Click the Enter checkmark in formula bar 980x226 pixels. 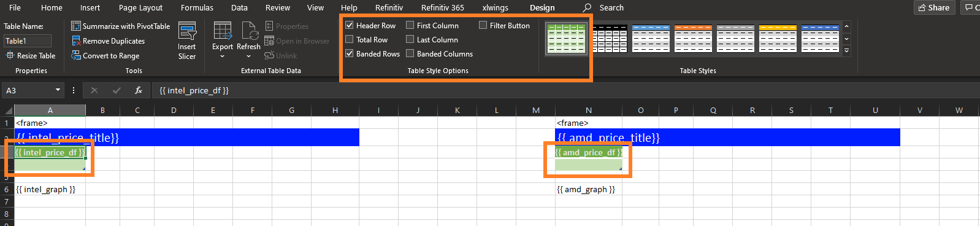coord(117,90)
